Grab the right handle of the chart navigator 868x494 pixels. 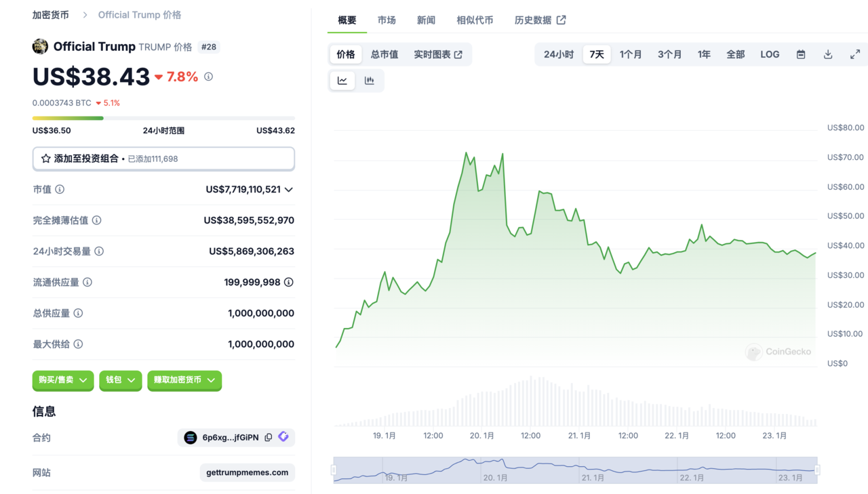point(817,470)
